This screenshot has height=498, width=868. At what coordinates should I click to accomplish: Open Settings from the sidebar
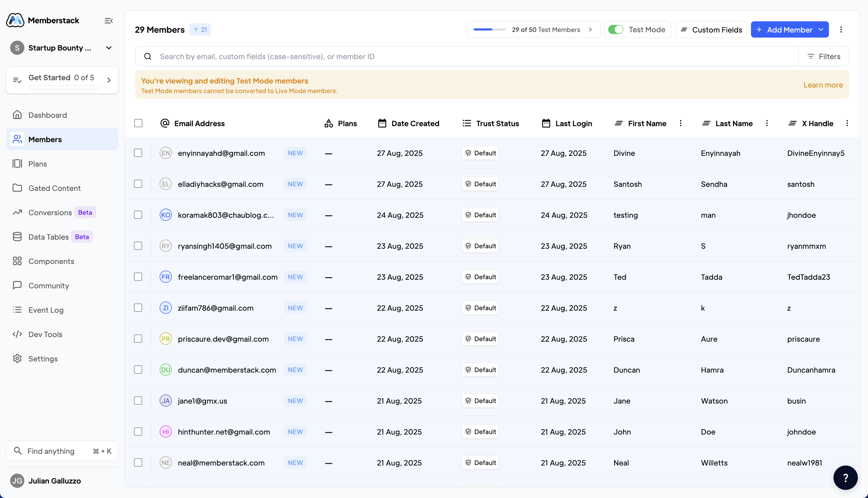[62, 359]
